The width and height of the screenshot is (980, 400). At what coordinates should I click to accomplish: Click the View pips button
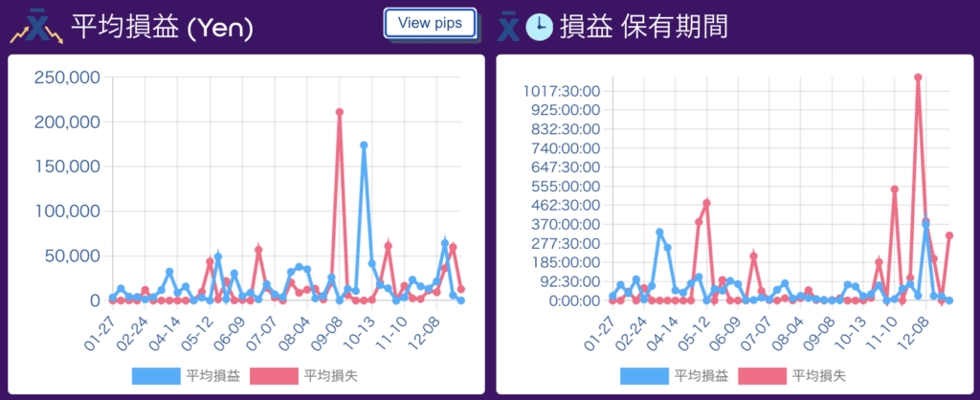(x=430, y=24)
